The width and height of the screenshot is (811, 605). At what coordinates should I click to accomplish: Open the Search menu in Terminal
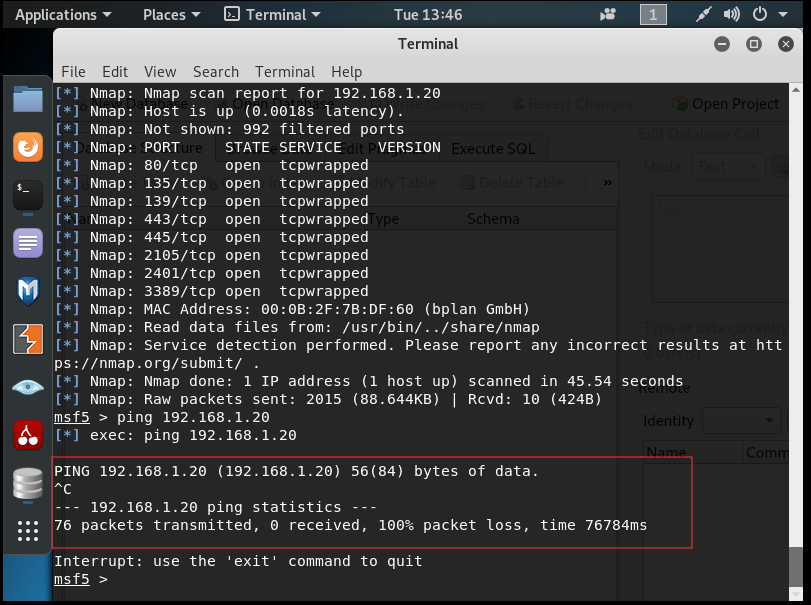pos(215,72)
